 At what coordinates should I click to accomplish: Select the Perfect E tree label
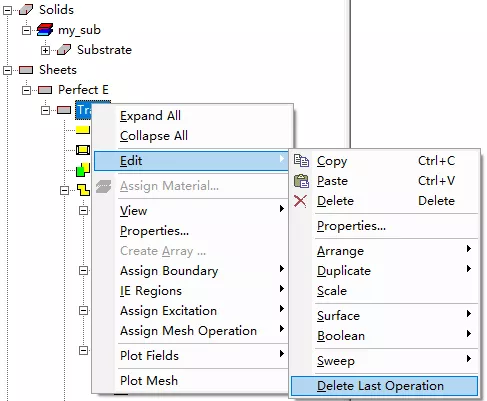(83, 90)
